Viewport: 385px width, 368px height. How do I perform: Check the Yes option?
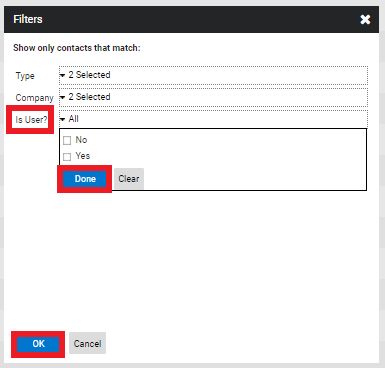click(x=67, y=157)
